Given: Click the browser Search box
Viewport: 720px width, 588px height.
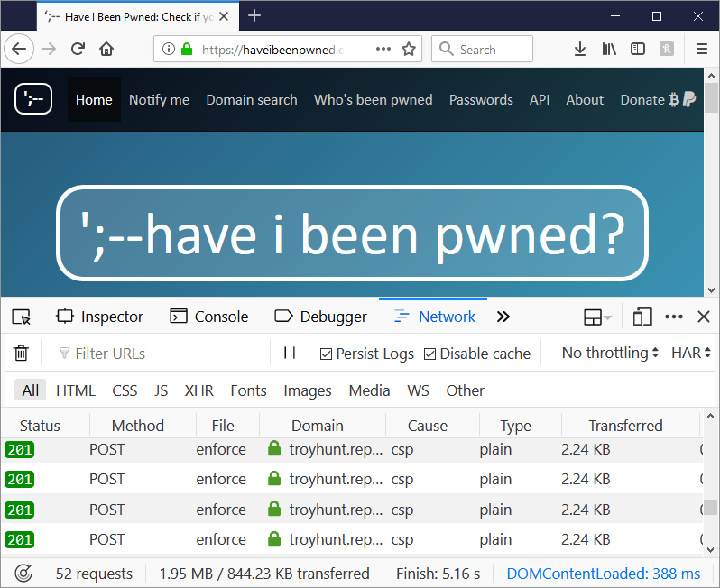Looking at the screenshot, I should pos(482,49).
